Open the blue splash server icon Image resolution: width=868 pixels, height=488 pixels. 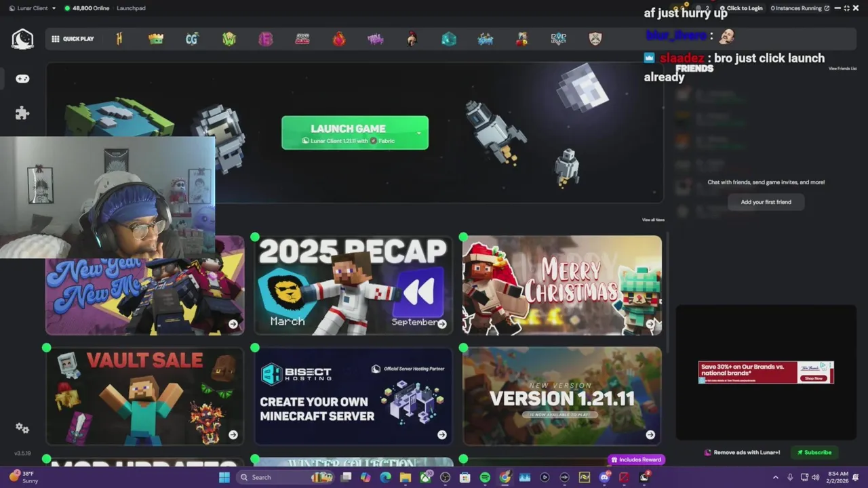tap(486, 39)
